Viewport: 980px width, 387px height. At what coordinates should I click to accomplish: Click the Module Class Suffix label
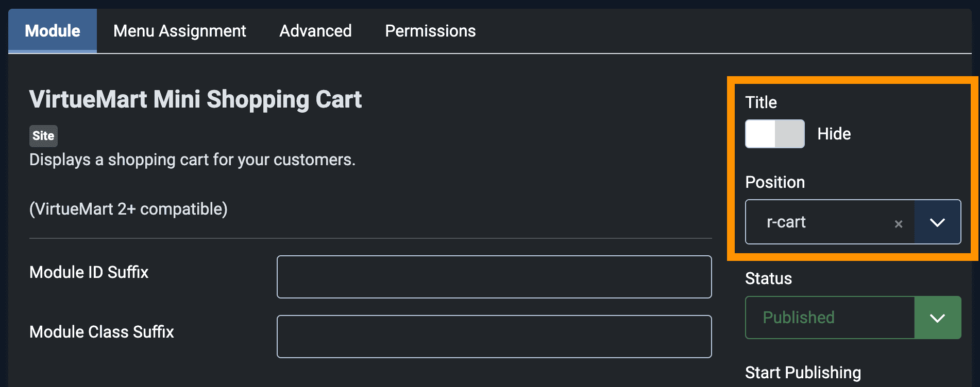click(x=102, y=332)
